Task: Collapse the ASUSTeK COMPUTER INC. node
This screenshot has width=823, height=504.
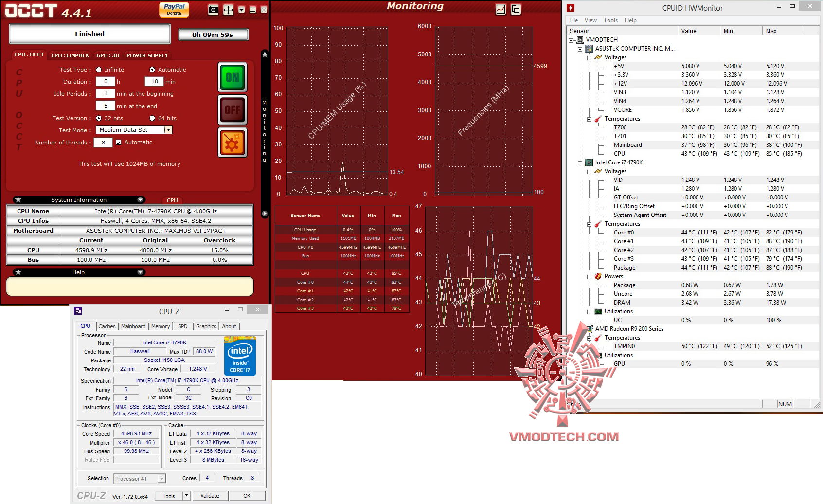Action: pos(580,49)
